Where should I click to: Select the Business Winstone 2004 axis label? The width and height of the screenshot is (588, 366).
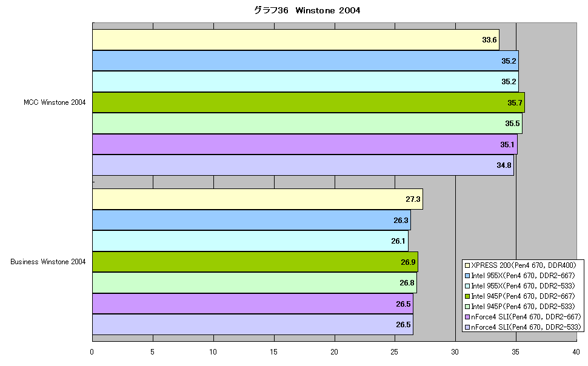[48, 262]
